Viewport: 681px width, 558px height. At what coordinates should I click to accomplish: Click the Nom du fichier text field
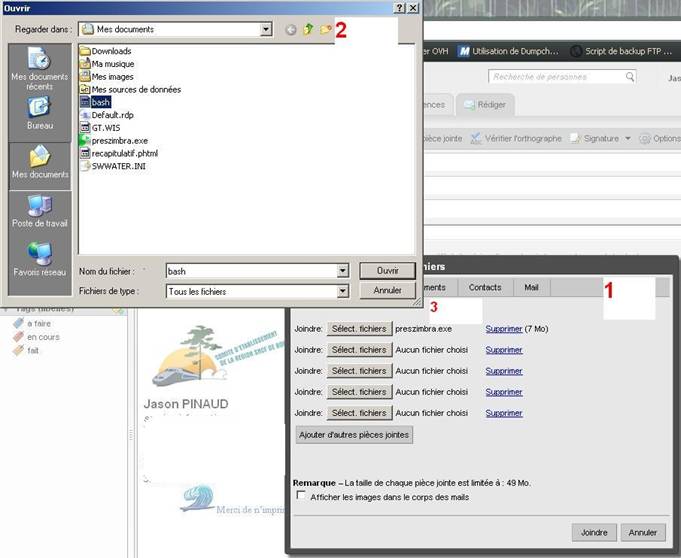(x=252, y=271)
